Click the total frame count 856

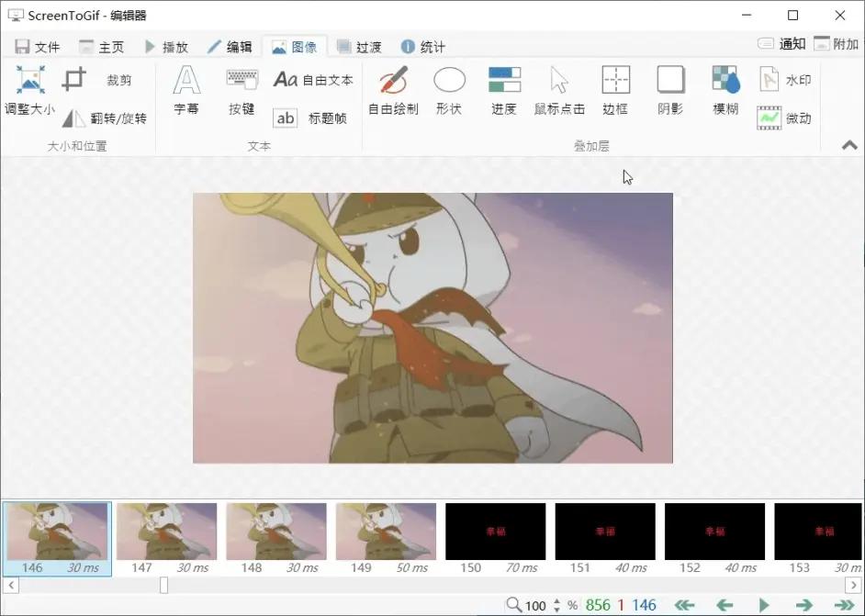coord(598,605)
